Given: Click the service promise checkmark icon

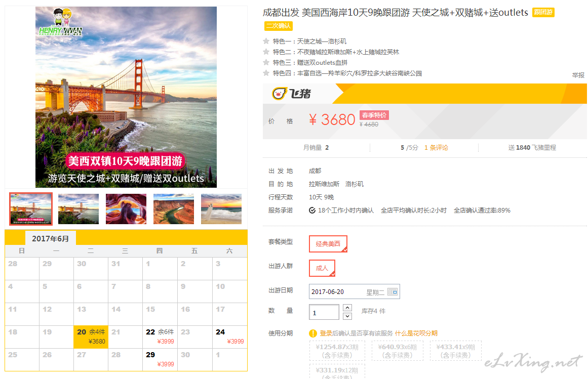Looking at the screenshot, I should coord(312,210).
